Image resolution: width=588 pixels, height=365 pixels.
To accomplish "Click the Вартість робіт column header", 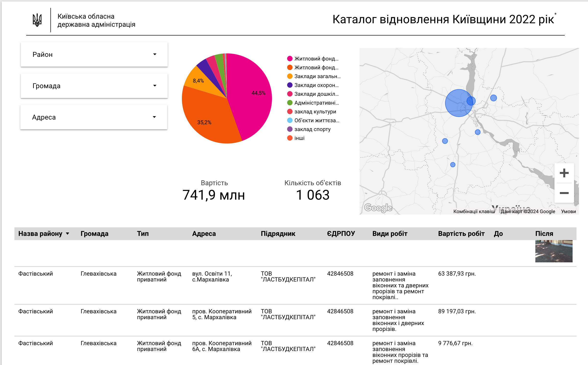I will pyautogui.click(x=461, y=234).
